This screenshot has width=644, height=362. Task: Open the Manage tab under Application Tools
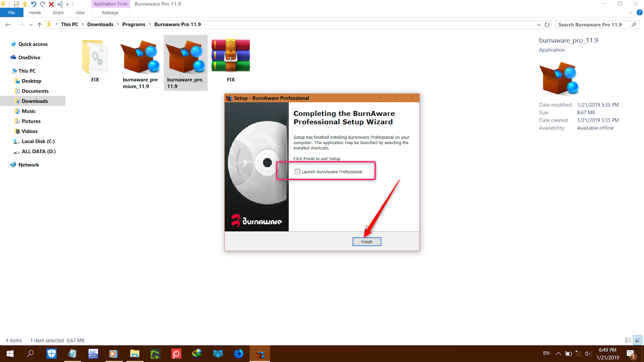110,12
